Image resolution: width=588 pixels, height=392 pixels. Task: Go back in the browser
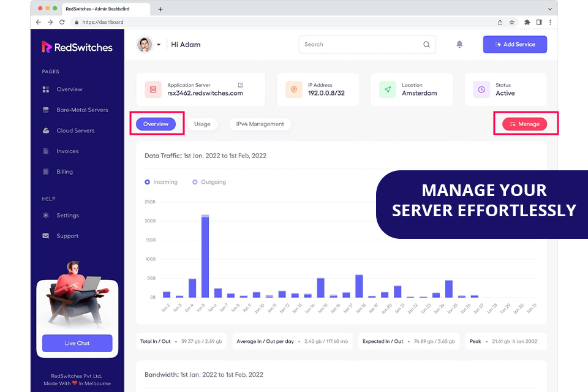(39, 22)
